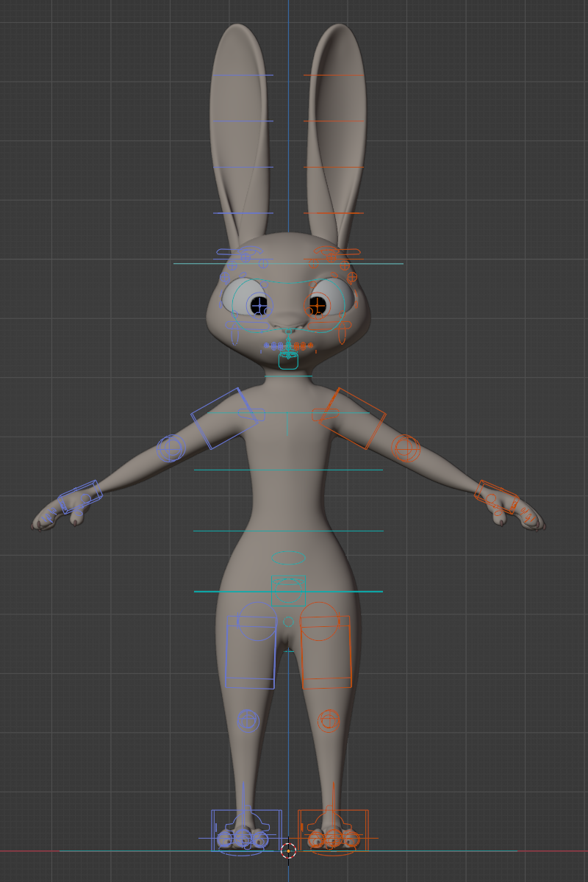The image size is (588, 882).
Task: Click the blue knee circle control
Action: point(248,721)
